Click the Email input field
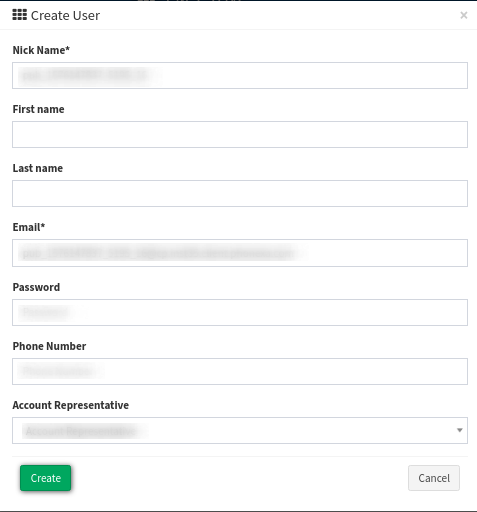 [240, 253]
